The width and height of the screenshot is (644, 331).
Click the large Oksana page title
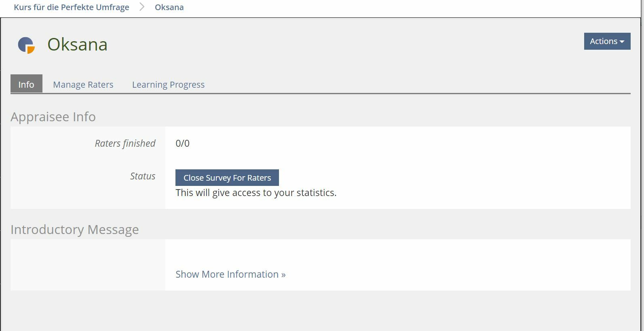coord(77,44)
